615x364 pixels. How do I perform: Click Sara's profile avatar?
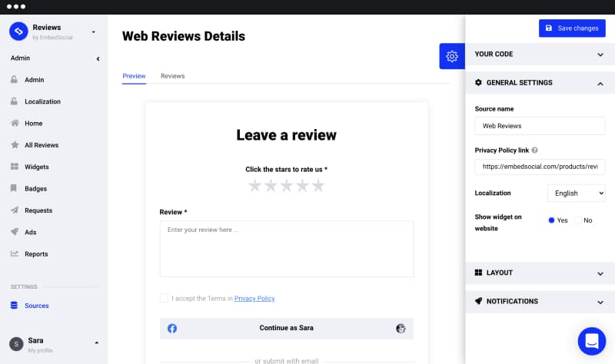pos(16,344)
